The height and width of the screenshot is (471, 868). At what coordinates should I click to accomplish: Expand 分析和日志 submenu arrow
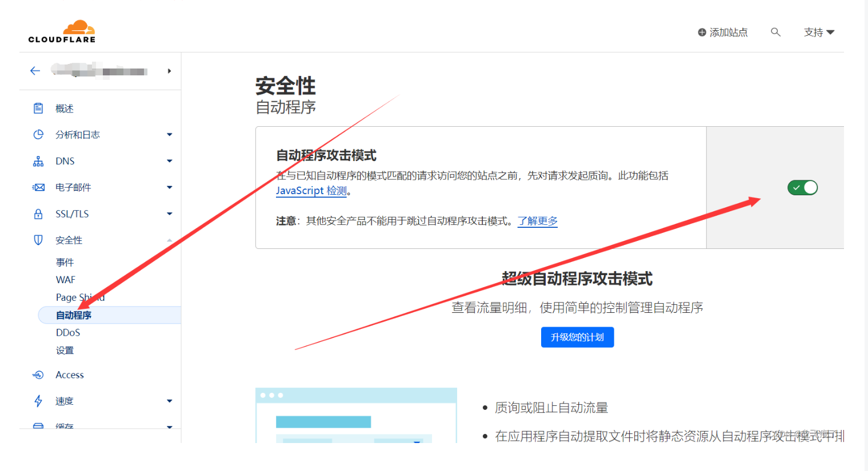click(x=169, y=135)
